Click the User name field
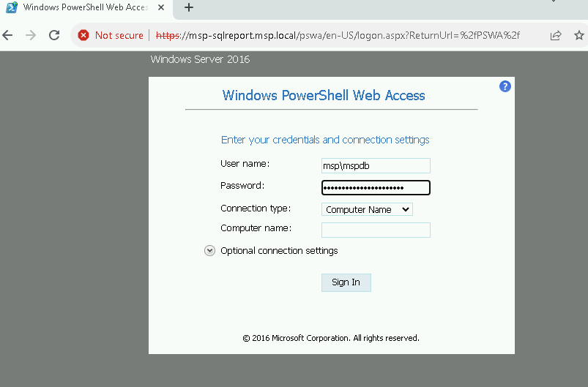Image resolution: width=588 pixels, height=387 pixels. point(376,165)
